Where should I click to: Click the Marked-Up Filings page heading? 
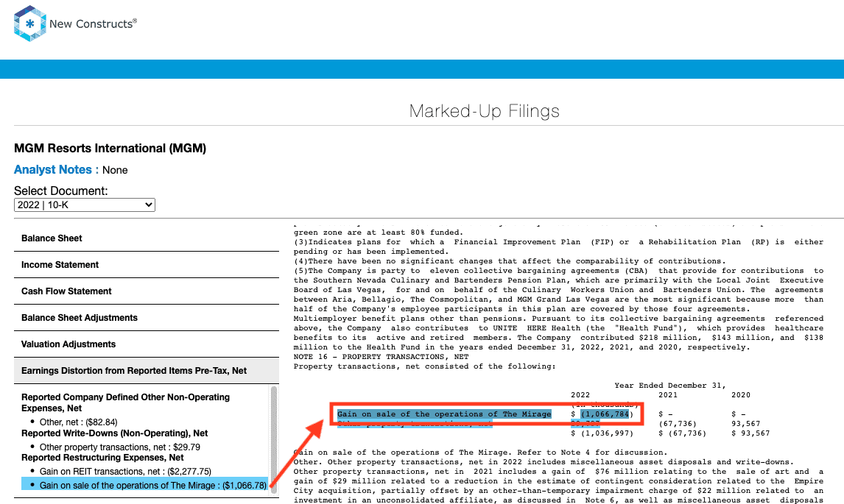[484, 111]
